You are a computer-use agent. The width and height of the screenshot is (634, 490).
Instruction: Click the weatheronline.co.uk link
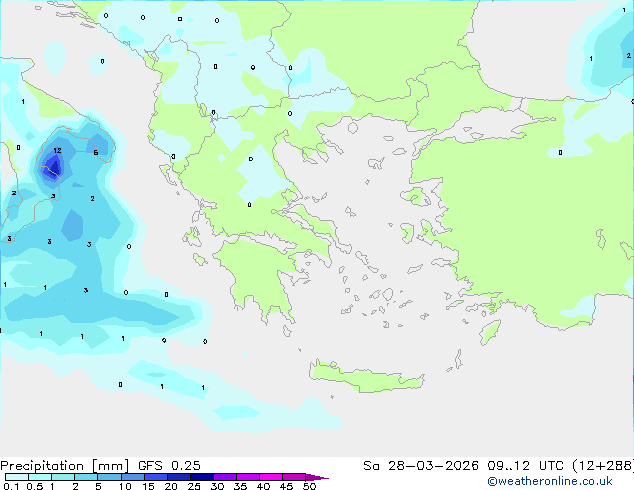pyautogui.click(x=550, y=481)
